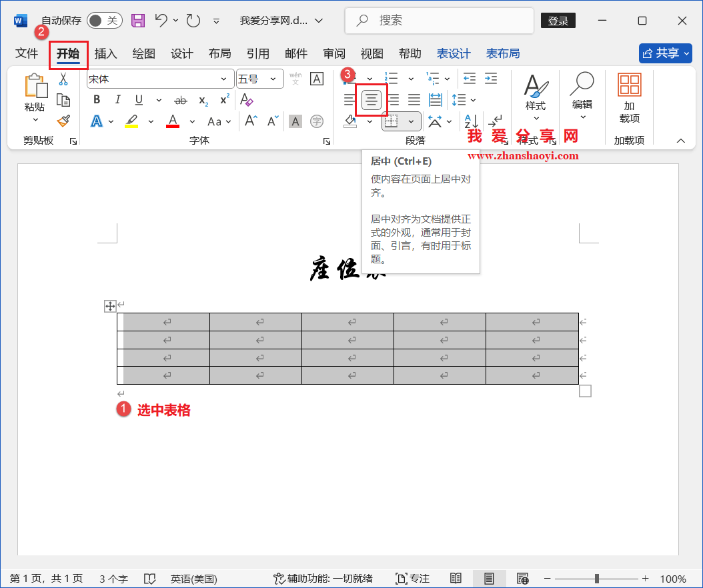
Task: Open Focus (专注) mode in status bar
Action: click(412, 579)
